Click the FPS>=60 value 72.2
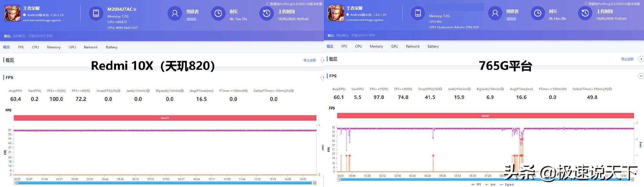The image size is (644, 187). pos(81,99)
